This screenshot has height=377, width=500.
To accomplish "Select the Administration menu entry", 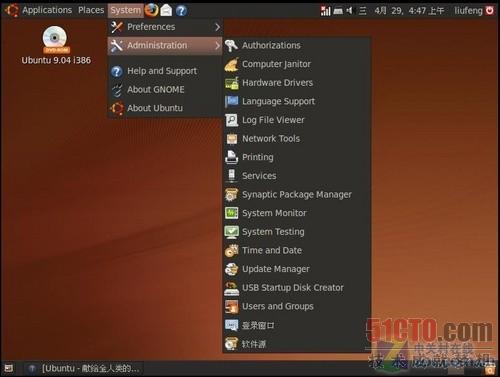I will pos(165,45).
